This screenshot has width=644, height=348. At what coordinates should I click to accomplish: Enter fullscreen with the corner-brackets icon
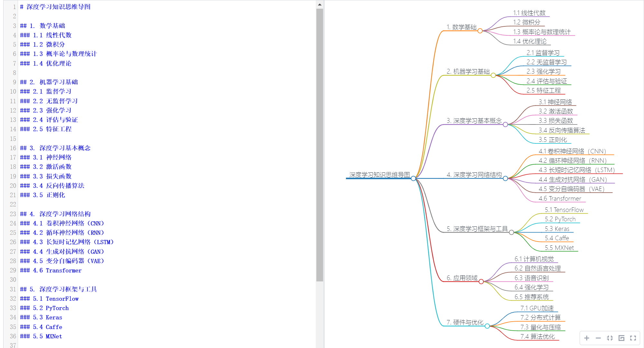(633, 338)
